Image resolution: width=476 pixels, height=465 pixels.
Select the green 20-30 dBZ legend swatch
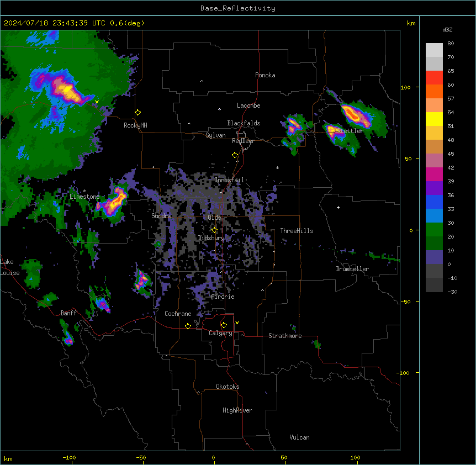(434, 230)
